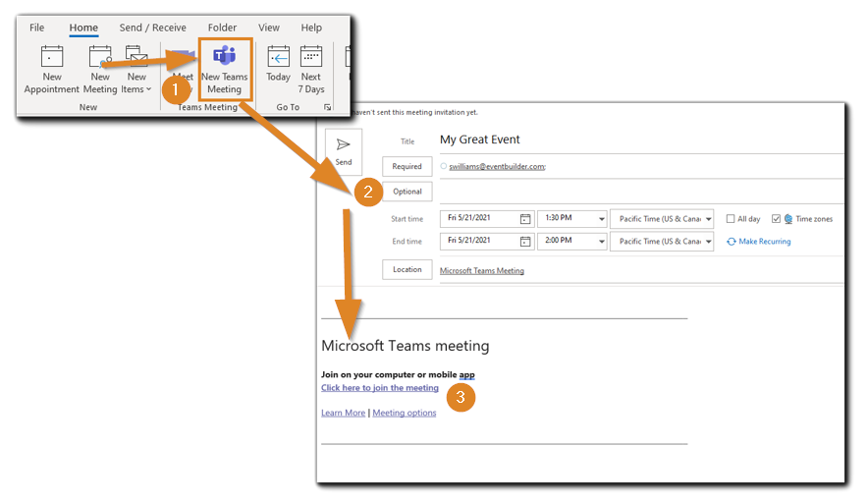Open the New Items icon
This screenshot has width=868, height=502.
(x=136, y=57)
